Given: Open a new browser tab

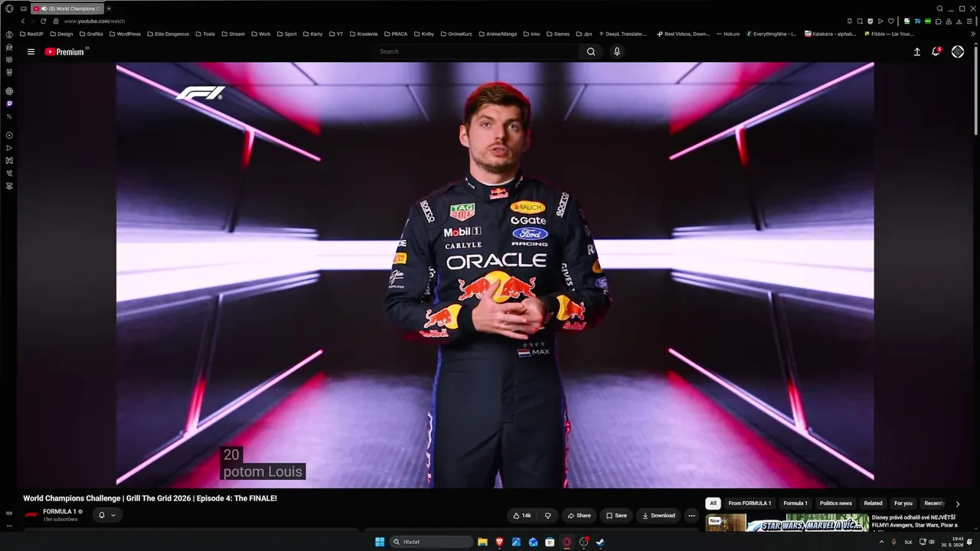Looking at the screenshot, I should pyautogui.click(x=109, y=8).
